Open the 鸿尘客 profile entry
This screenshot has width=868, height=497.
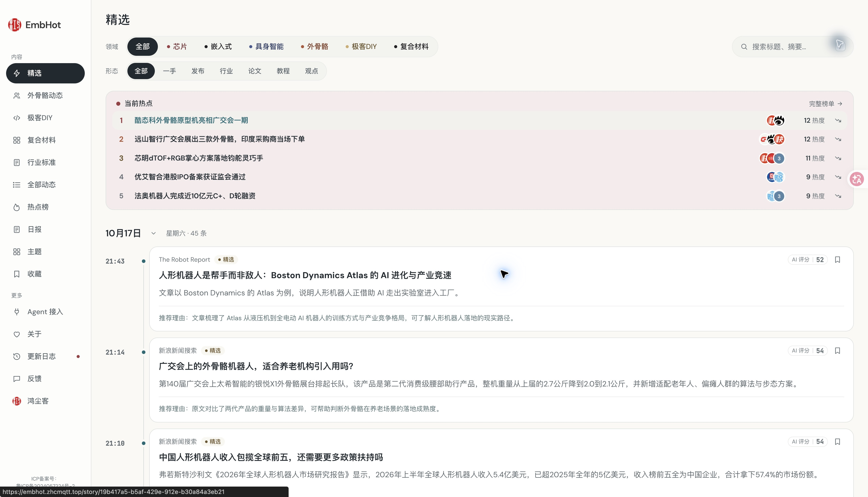click(x=45, y=401)
